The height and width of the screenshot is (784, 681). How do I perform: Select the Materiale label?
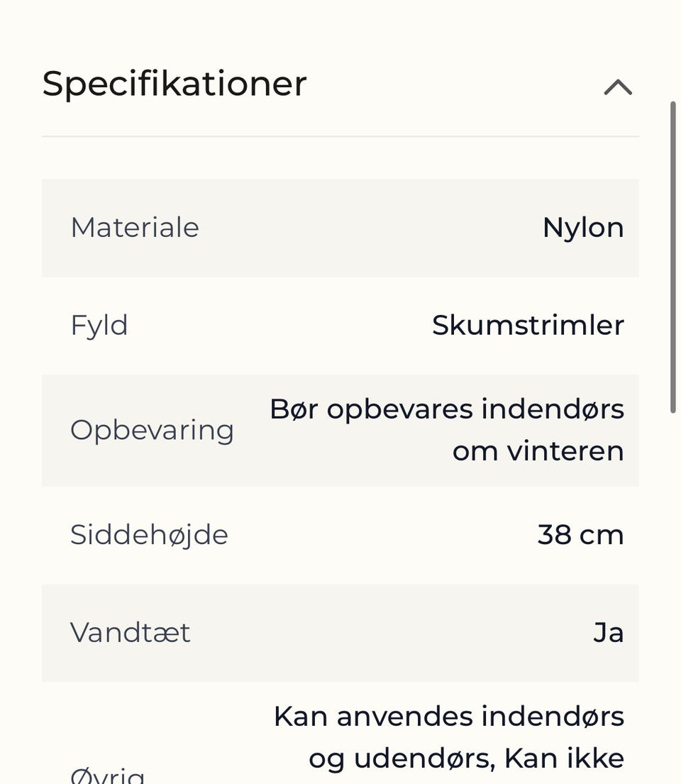point(135,228)
